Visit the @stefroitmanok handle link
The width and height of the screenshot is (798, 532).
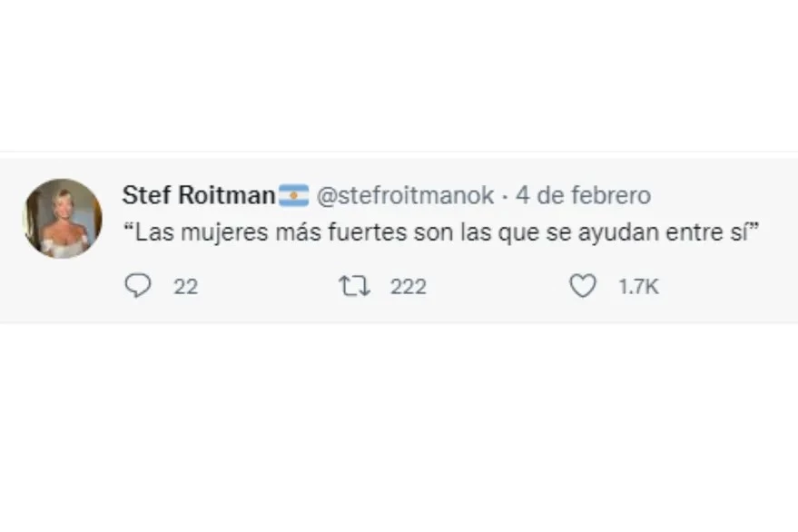(x=405, y=195)
